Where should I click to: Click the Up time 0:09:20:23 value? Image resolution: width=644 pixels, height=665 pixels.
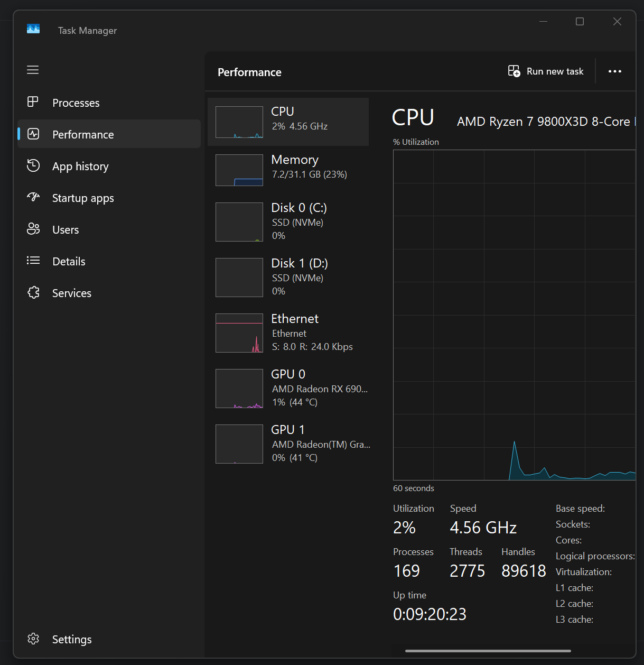pos(430,614)
